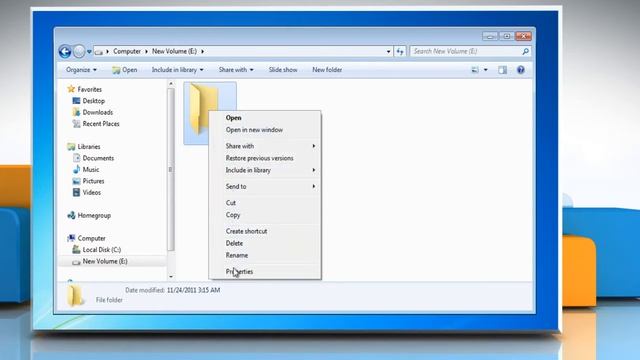The height and width of the screenshot is (360, 640).
Task: Open the view options dropdown arrow
Action: (485, 70)
